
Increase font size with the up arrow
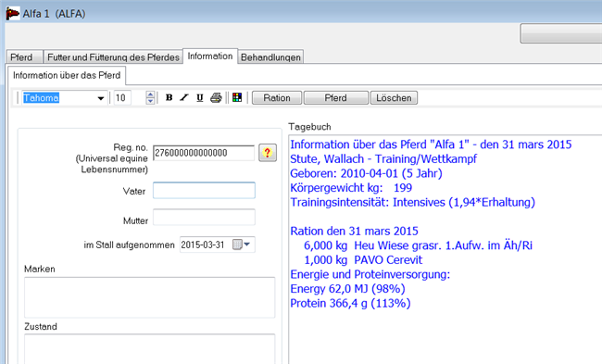pos(150,94)
